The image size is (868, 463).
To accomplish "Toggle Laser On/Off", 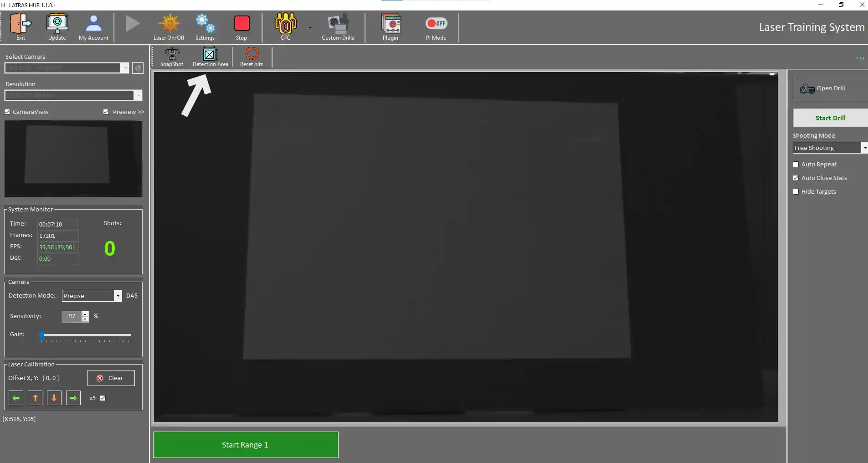I will point(169,24).
